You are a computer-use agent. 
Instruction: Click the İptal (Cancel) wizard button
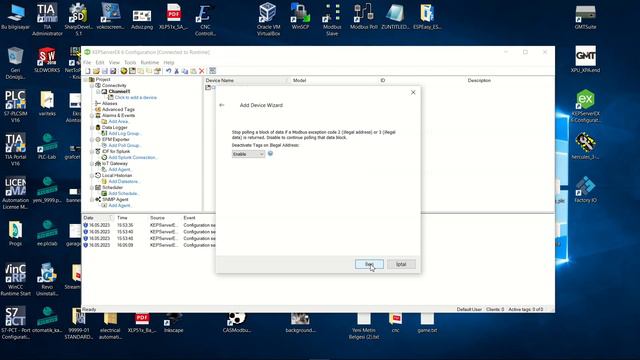click(401, 264)
